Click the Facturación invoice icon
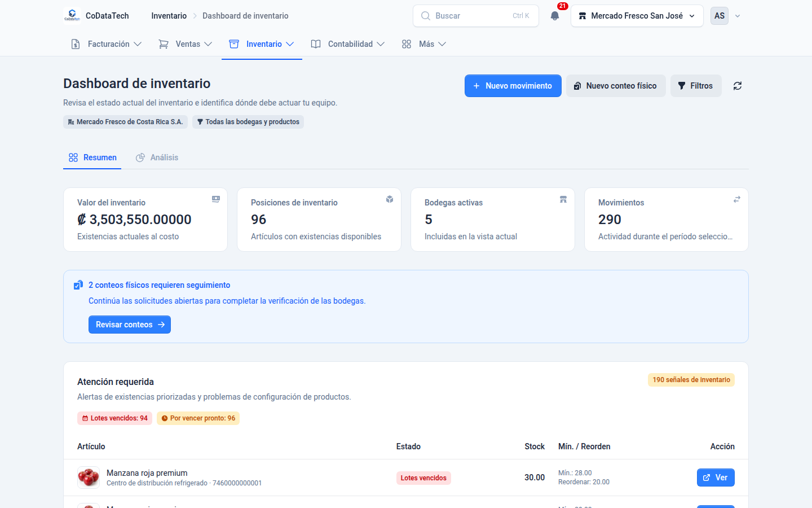 tap(76, 44)
